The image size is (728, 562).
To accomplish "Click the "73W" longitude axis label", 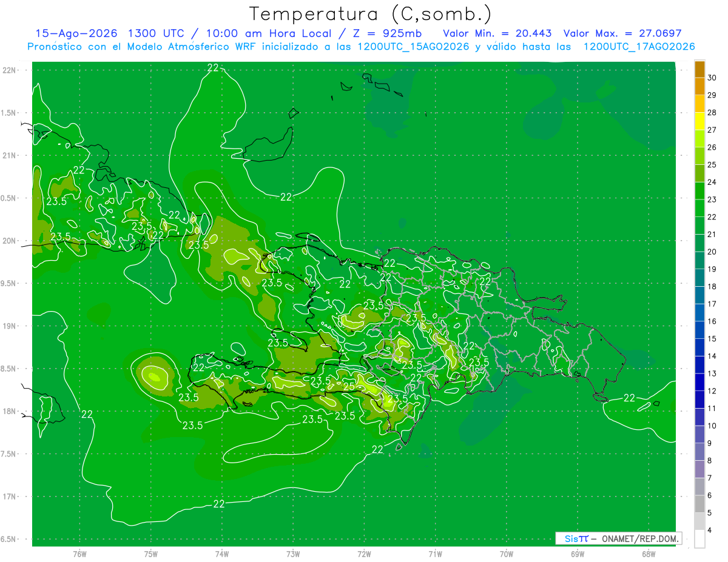I will click(293, 554).
